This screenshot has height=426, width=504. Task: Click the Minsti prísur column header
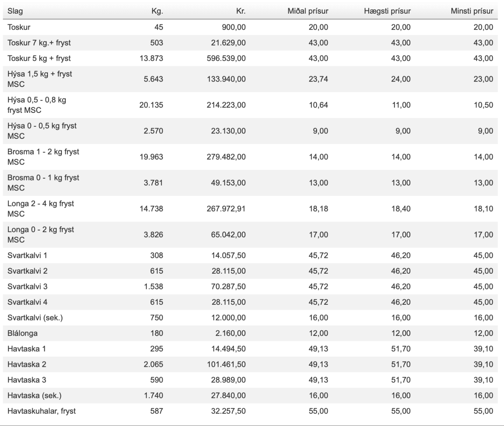[472, 11]
